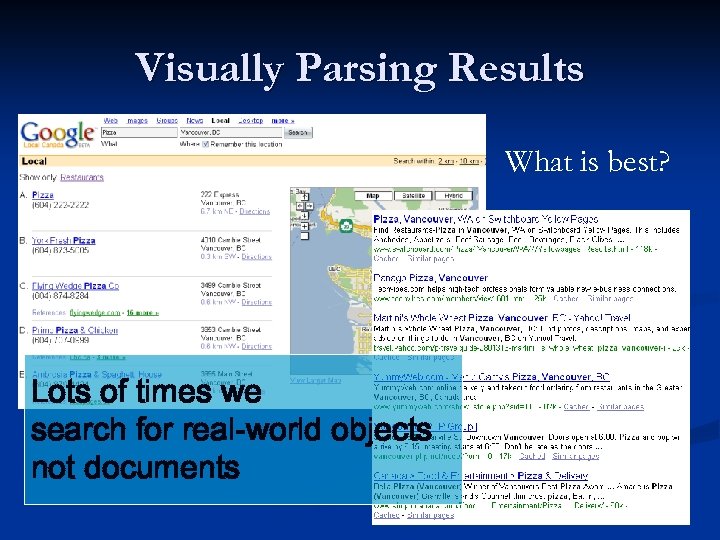This screenshot has width=720, height=540.
Task: Open result A Pizza link
Action: [43, 195]
